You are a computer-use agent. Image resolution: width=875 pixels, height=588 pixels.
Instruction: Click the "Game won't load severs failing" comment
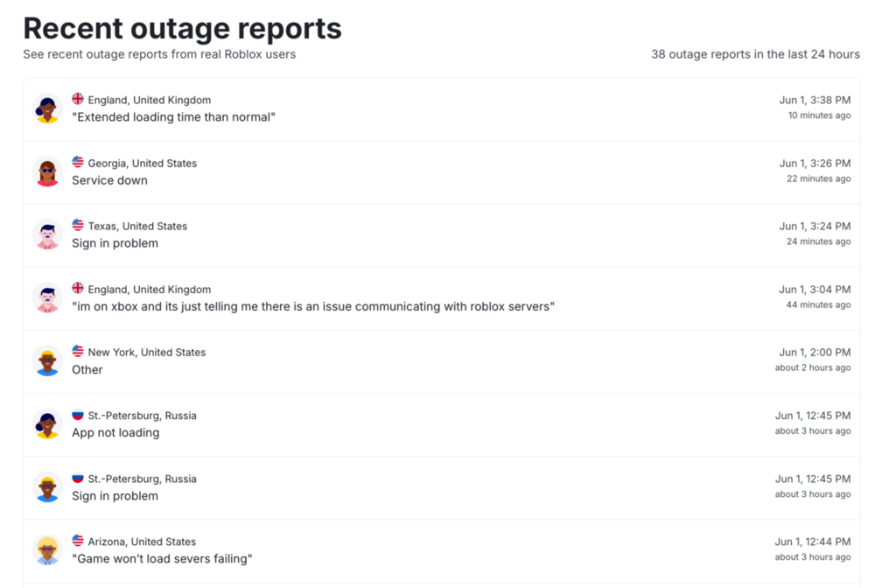(x=162, y=559)
